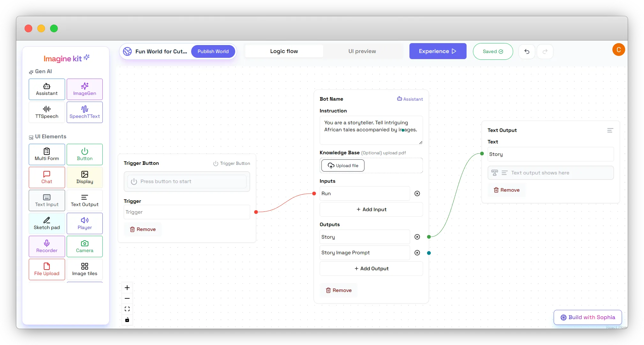Select the SpeechTText Gen AI tool
The height and width of the screenshot is (345, 644).
click(x=85, y=112)
